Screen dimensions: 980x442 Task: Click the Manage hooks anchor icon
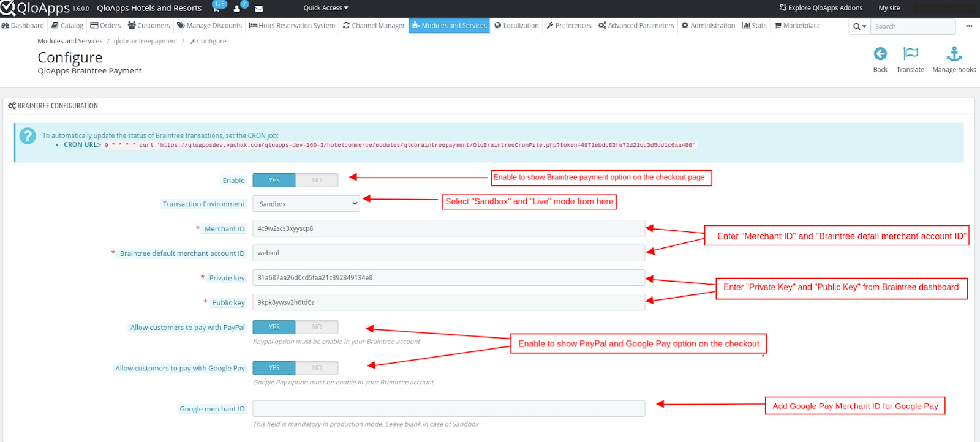tap(954, 54)
